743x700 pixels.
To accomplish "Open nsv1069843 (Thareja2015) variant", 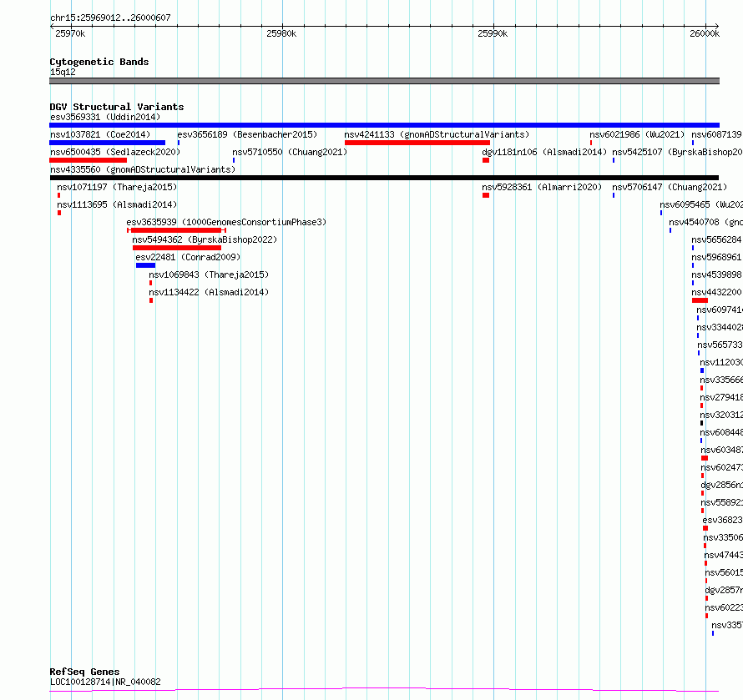I will (209, 274).
